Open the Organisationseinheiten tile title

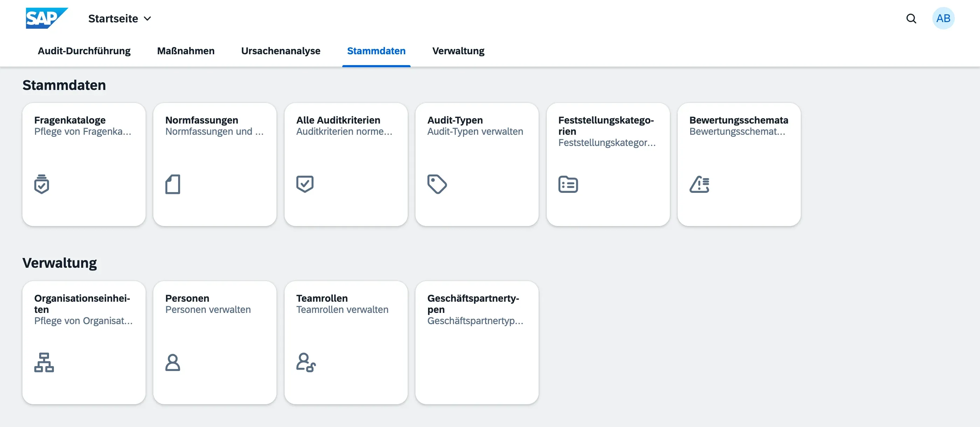82,304
